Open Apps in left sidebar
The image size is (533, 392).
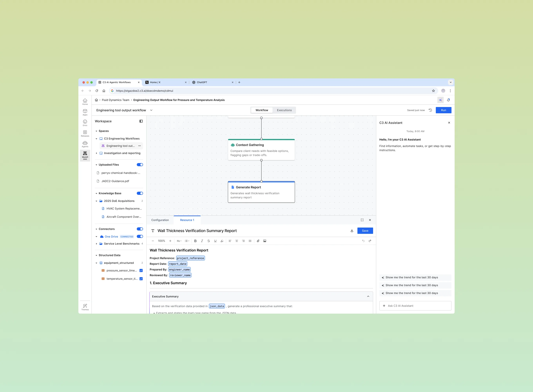point(85,112)
